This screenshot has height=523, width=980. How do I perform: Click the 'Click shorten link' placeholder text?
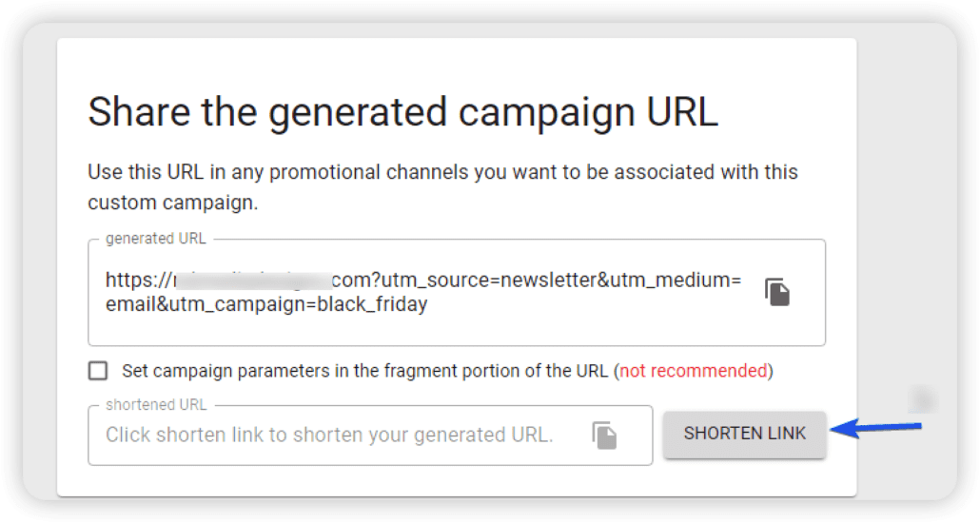[x=329, y=435]
